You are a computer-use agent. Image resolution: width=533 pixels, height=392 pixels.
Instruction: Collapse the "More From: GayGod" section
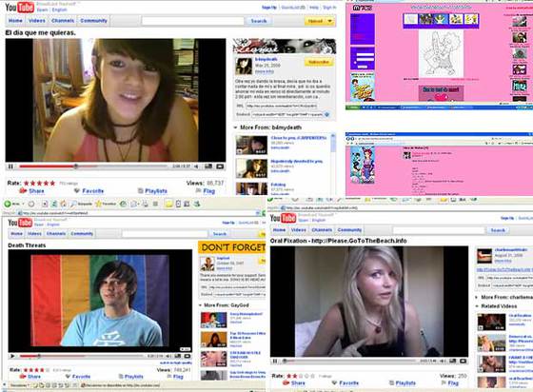[201, 305]
